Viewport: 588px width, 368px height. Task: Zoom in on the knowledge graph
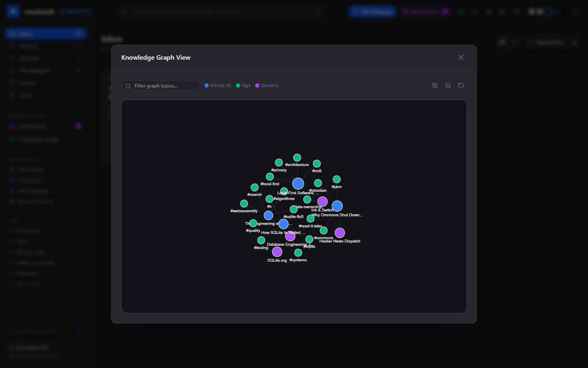(435, 85)
